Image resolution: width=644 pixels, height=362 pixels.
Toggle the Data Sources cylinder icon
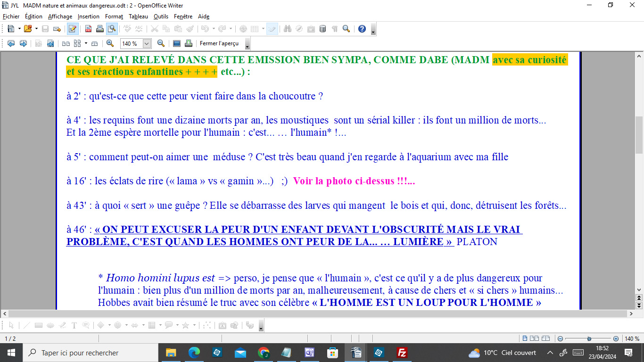tap(323, 29)
